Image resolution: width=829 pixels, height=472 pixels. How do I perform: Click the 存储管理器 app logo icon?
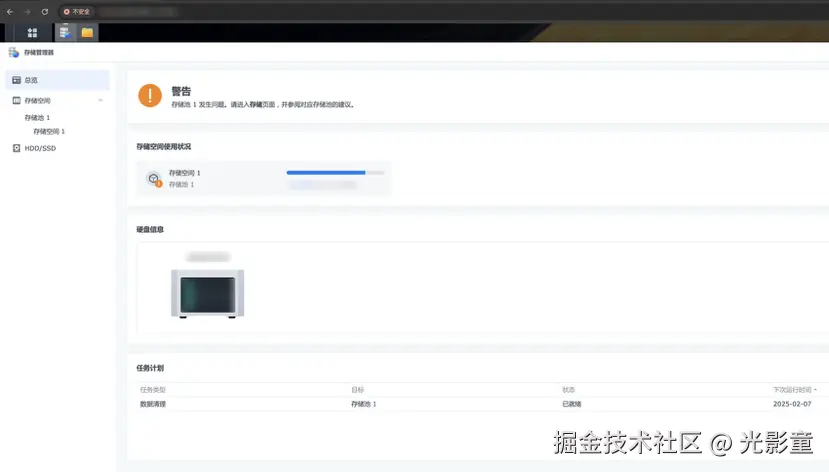coord(14,52)
